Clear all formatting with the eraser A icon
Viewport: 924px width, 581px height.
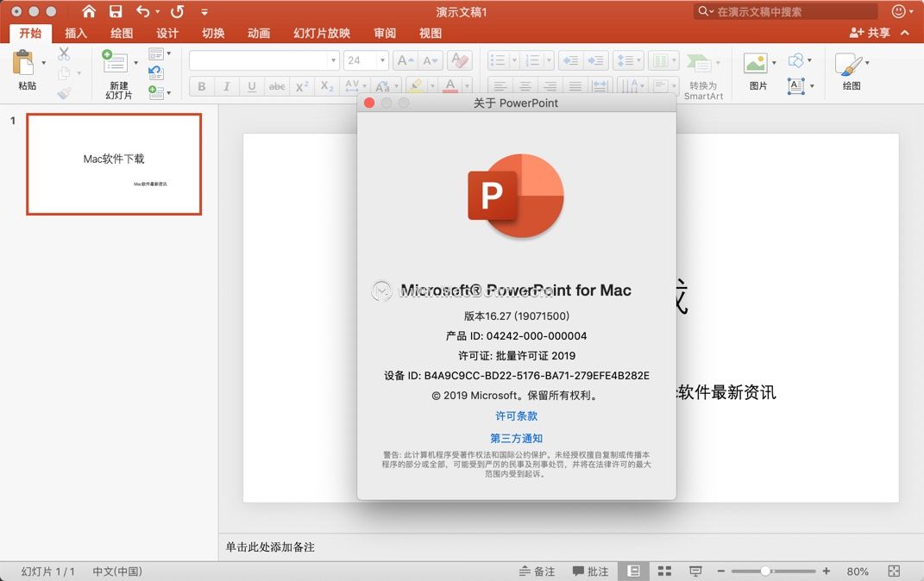click(x=459, y=60)
